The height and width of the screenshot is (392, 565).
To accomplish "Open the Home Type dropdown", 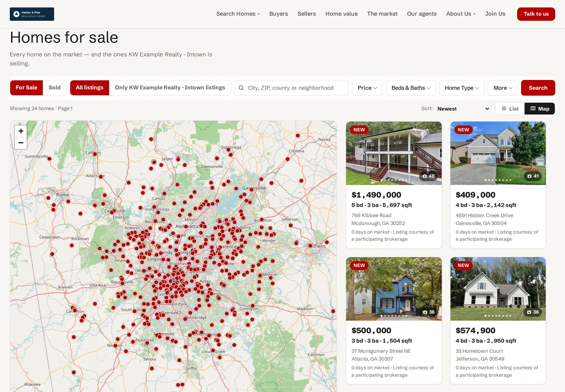I will 462,88.
